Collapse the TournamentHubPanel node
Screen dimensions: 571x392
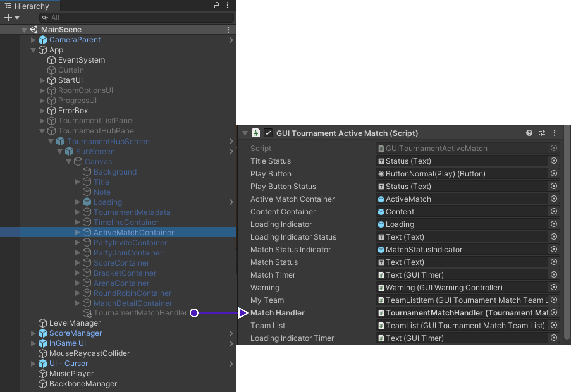tap(42, 131)
